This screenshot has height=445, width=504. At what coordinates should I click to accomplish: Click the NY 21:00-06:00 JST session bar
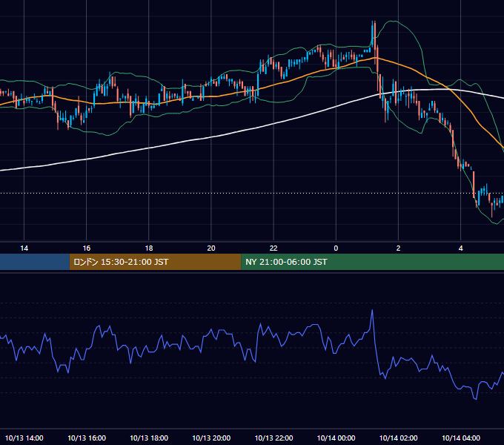click(x=373, y=262)
